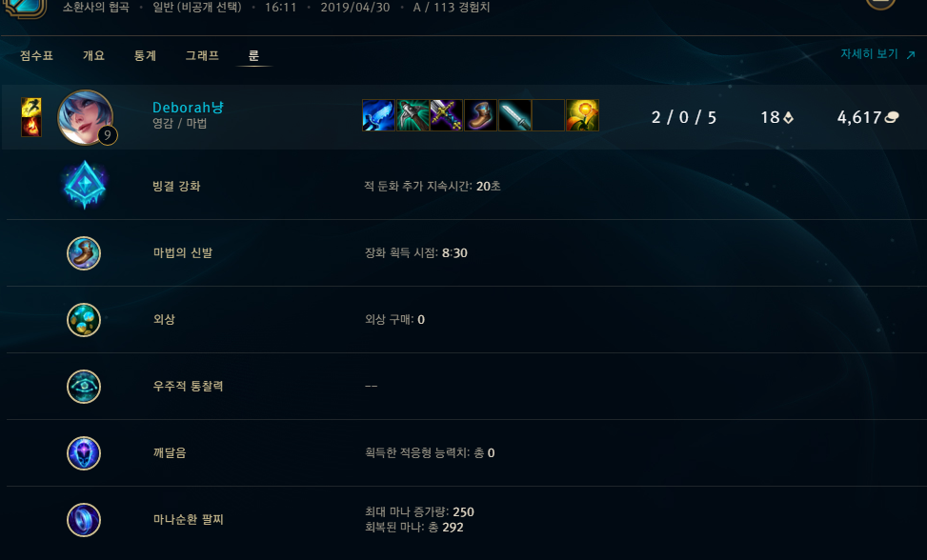This screenshot has width=927, height=560.
Task: Click the champion portrait thumbnail
Action: click(86, 117)
